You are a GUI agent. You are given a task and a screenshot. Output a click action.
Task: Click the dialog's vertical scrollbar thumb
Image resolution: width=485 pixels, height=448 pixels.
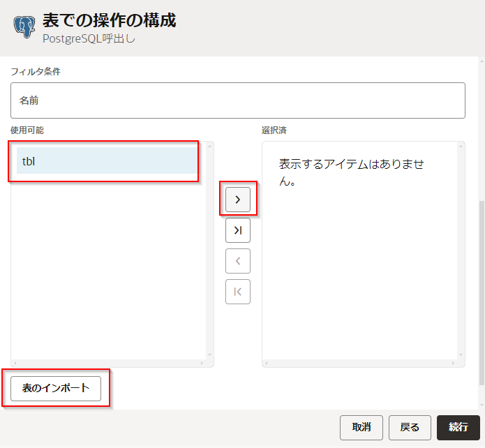482,292
